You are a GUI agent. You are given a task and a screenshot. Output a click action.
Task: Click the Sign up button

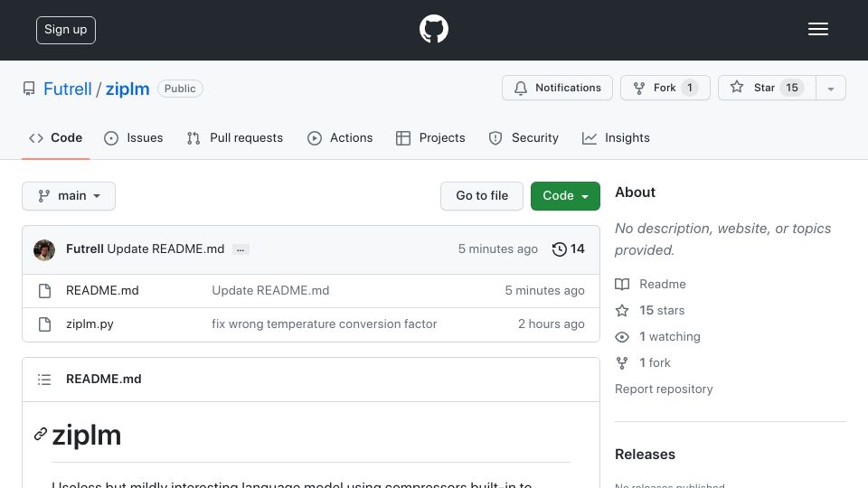point(66,30)
